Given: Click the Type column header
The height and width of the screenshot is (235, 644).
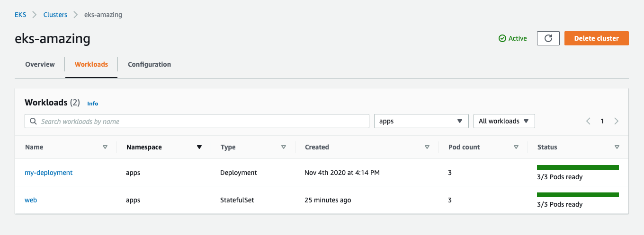Looking at the screenshot, I should coord(228,147).
